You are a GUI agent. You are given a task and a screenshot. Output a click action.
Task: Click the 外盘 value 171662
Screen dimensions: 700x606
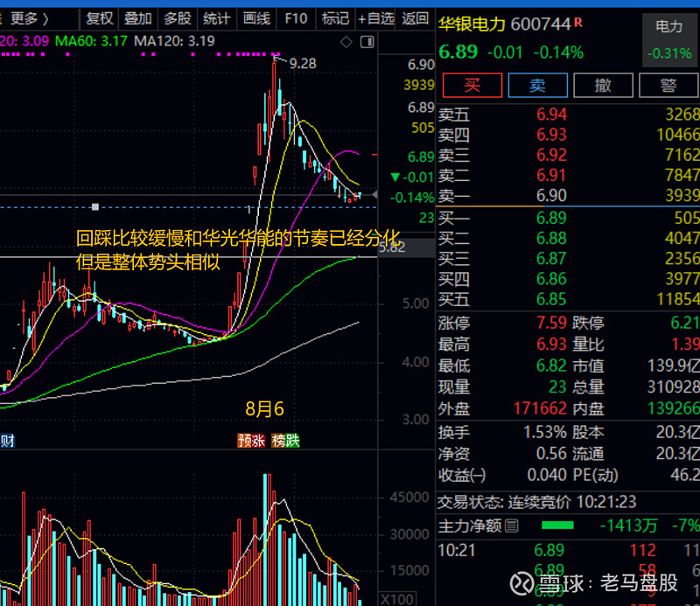click(x=540, y=407)
